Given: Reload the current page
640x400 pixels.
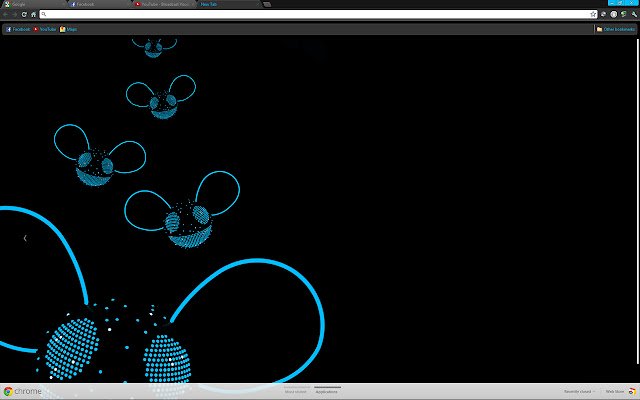Looking at the screenshot, I should click(x=24, y=14).
